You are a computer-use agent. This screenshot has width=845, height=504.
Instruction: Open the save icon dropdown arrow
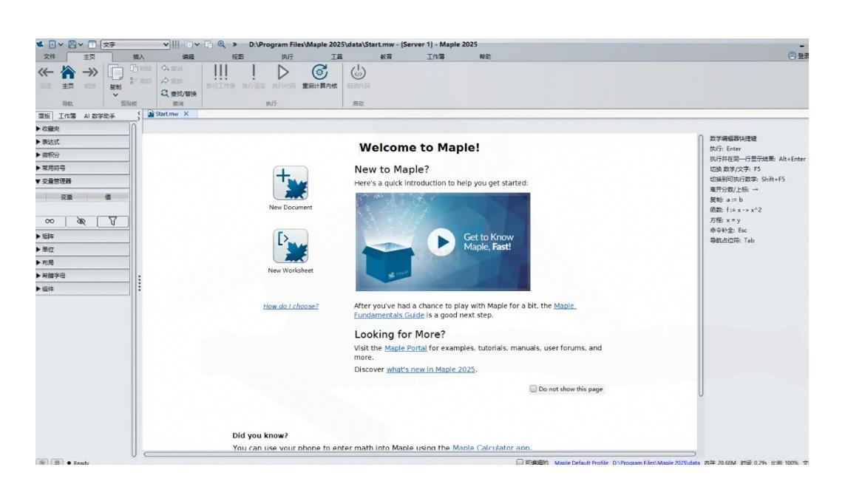coord(81,44)
